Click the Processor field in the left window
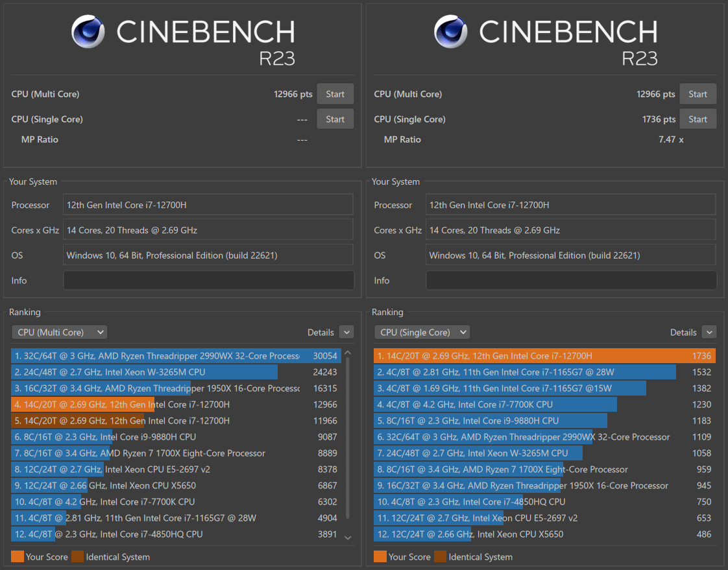Screen dimensions: 728x570 pyautogui.click(x=208, y=205)
